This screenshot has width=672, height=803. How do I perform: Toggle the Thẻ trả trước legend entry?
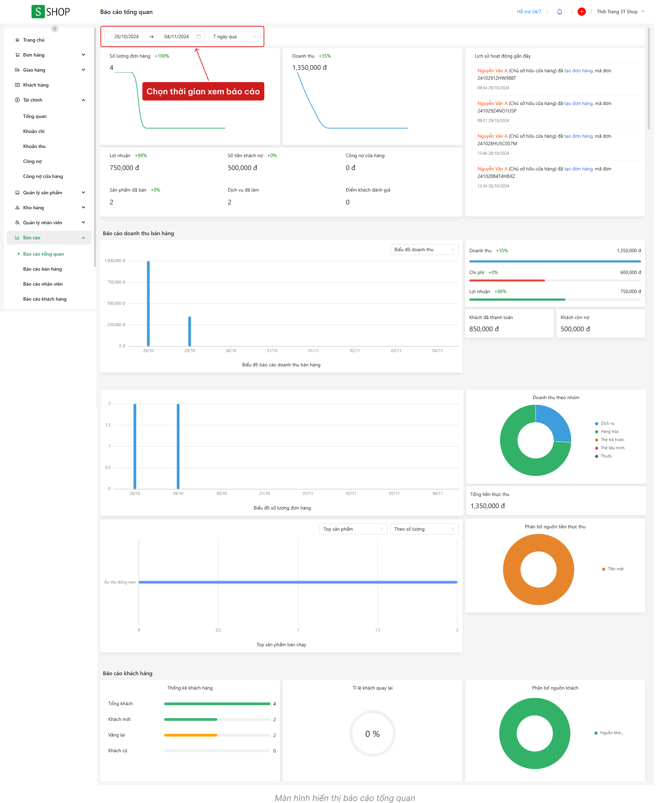(x=610, y=440)
